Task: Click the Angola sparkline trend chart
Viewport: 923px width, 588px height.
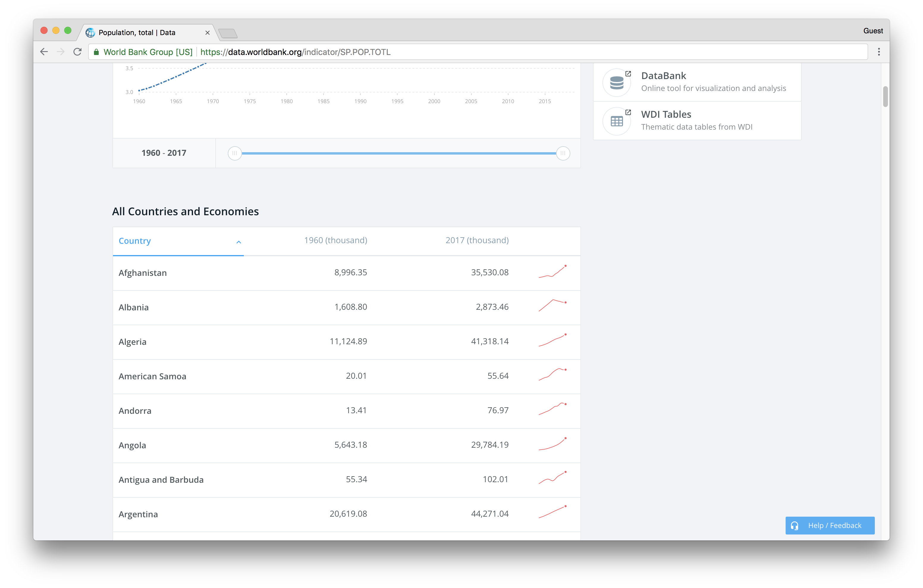Action: point(552,444)
